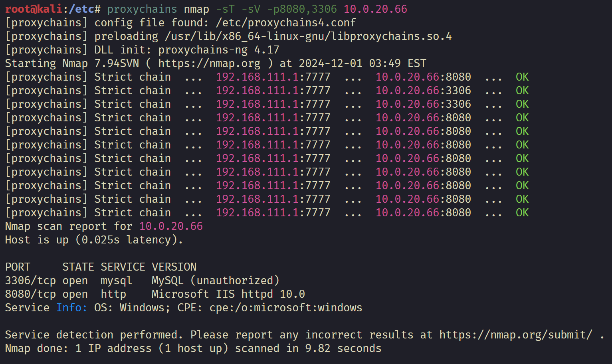Image resolution: width=612 pixels, height=364 pixels.
Task: Click the root@kali prompt text
Action: (x=34, y=9)
